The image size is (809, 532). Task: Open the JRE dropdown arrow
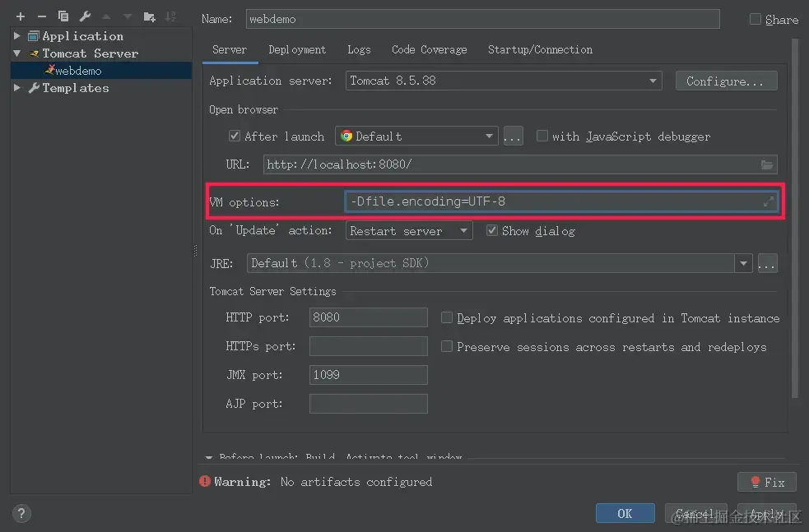point(743,263)
